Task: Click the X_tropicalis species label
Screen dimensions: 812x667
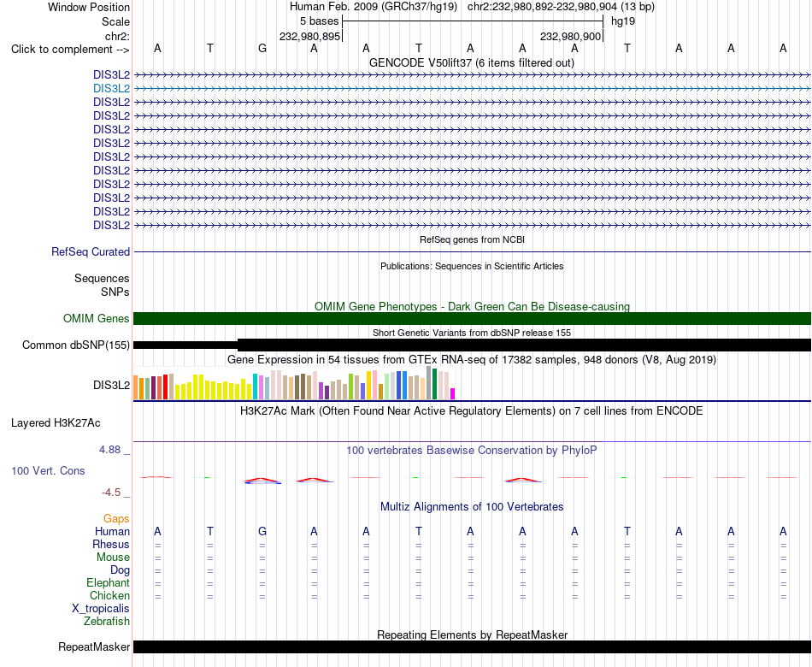Action: click(101, 609)
